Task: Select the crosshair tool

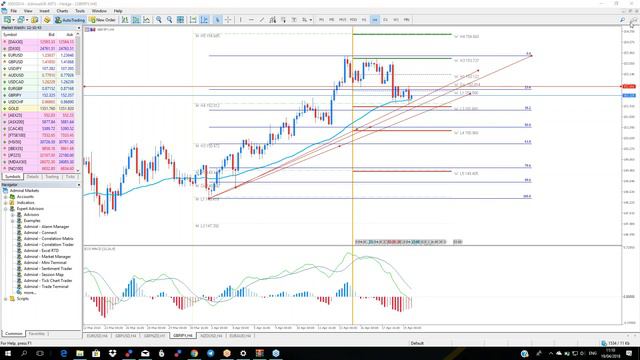Action: 228,20
